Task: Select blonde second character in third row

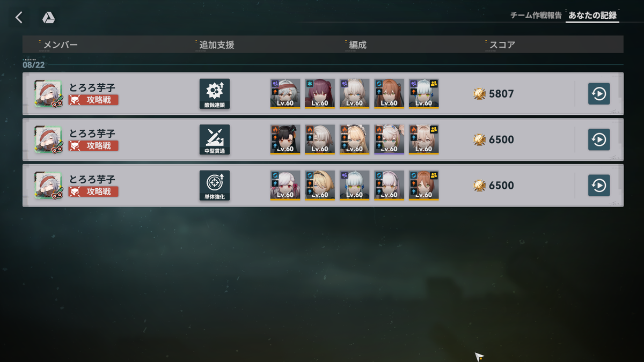Action: tap(320, 186)
